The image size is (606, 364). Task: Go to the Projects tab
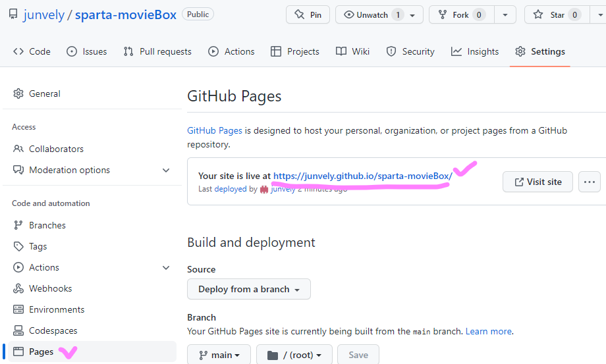pyautogui.click(x=295, y=51)
